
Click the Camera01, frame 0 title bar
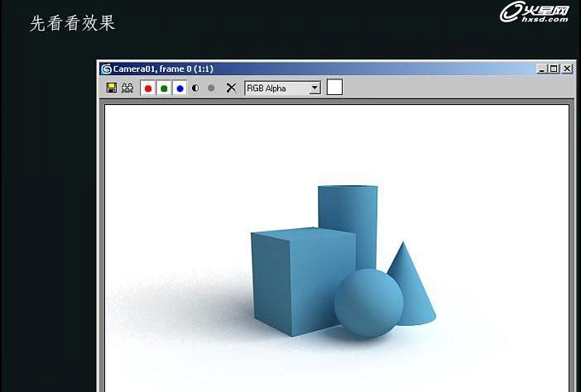point(337,69)
